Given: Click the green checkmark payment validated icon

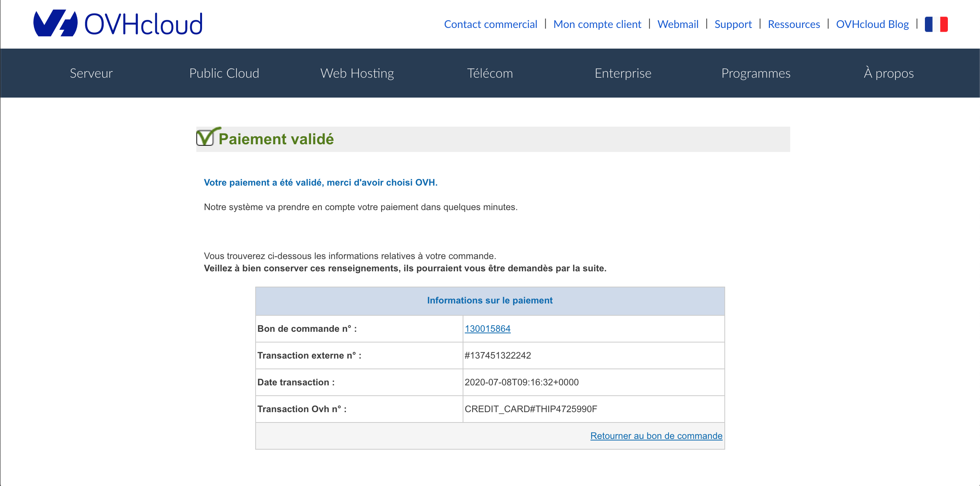Looking at the screenshot, I should click(206, 137).
